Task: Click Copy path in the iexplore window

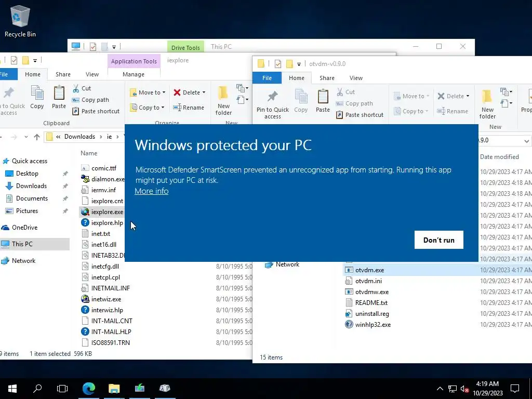Action: (90, 100)
